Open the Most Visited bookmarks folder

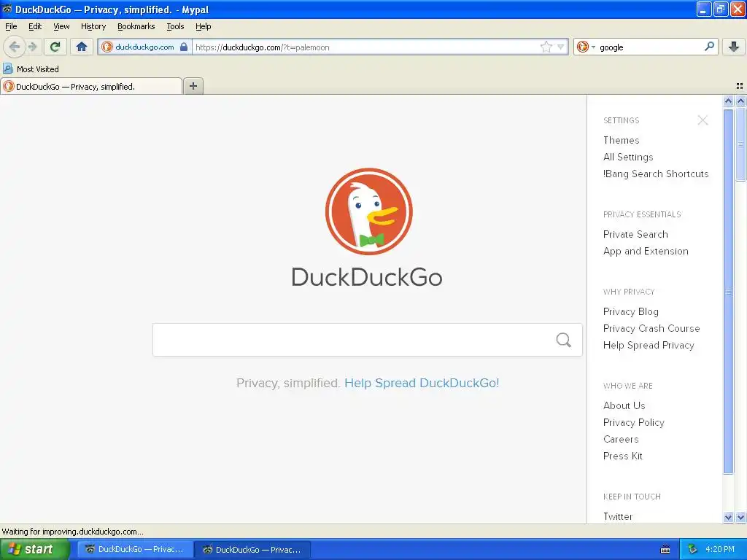31,69
